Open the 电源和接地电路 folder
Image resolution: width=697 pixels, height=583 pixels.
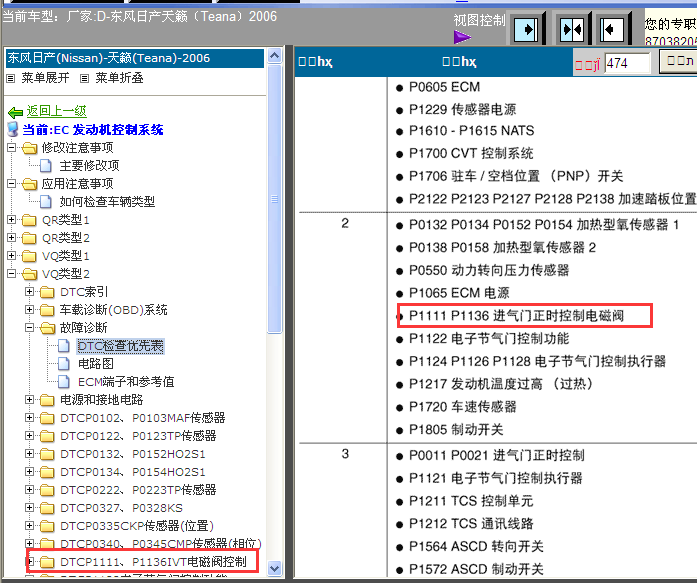pos(102,400)
